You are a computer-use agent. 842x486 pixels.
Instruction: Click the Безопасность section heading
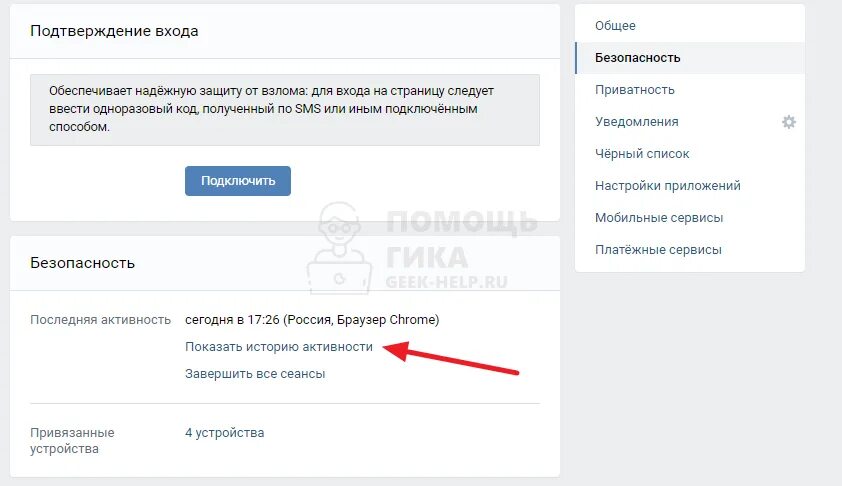point(82,263)
